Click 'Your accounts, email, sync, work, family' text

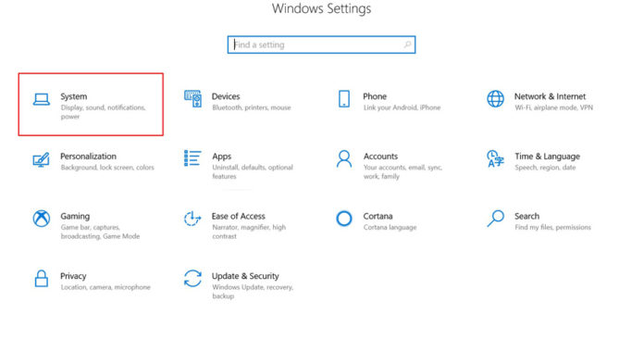402,171
